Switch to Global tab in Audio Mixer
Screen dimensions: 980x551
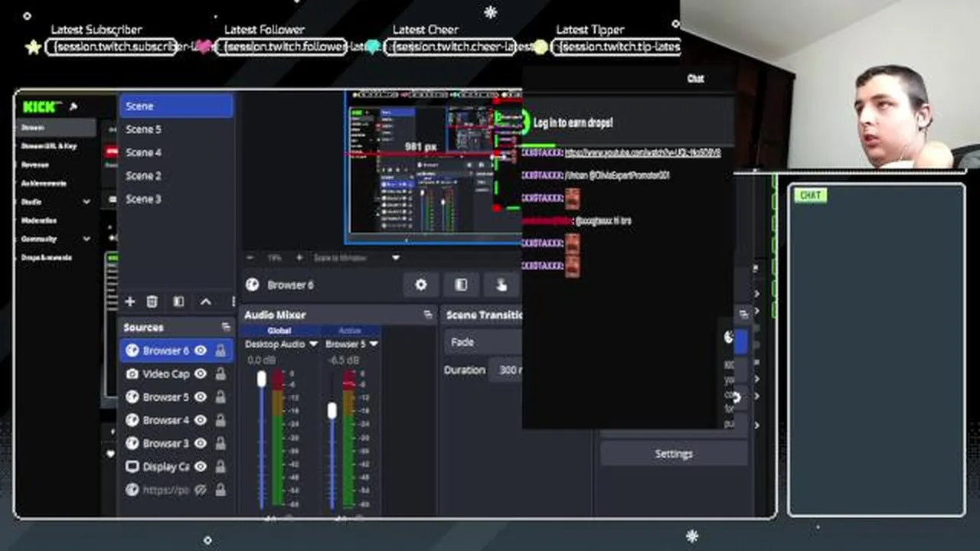click(x=279, y=331)
